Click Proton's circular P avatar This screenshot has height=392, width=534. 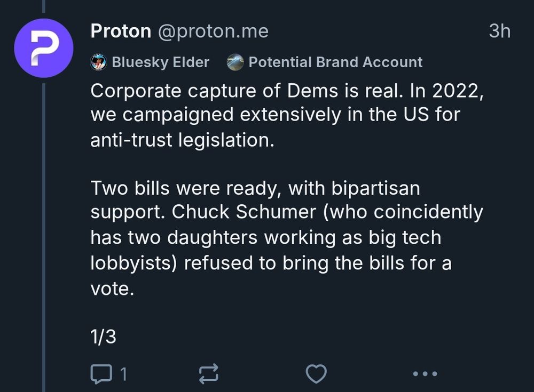point(44,48)
